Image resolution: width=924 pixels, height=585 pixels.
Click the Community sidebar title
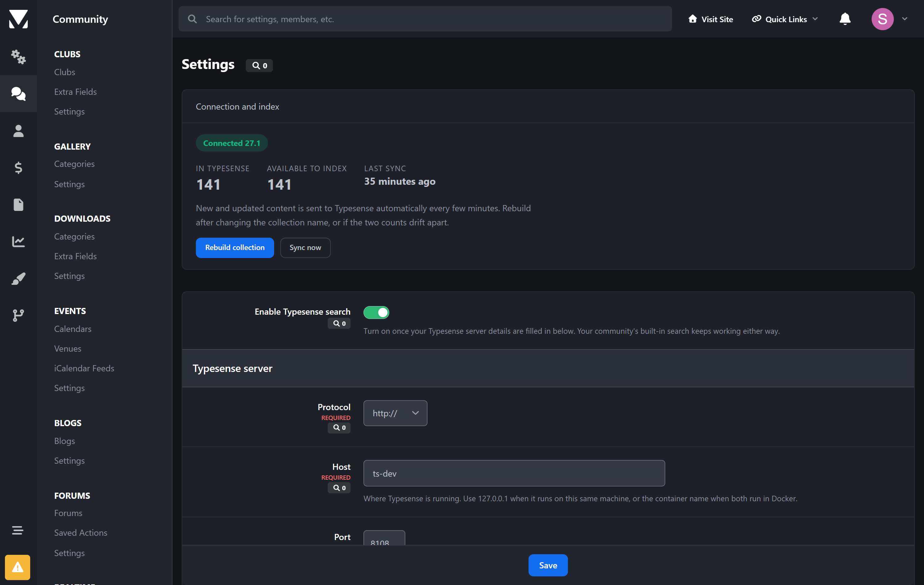tap(80, 19)
